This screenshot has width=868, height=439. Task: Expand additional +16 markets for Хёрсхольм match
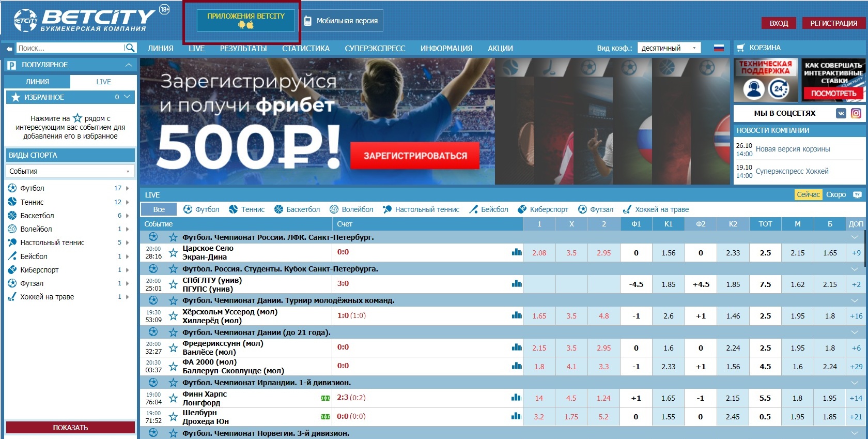(x=856, y=316)
